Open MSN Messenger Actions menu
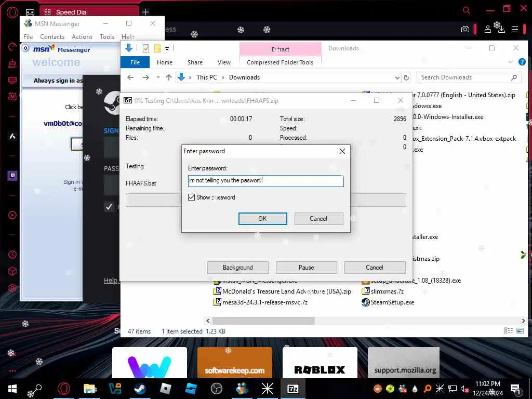This screenshot has height=399, width=532. (x=82, y=37)
